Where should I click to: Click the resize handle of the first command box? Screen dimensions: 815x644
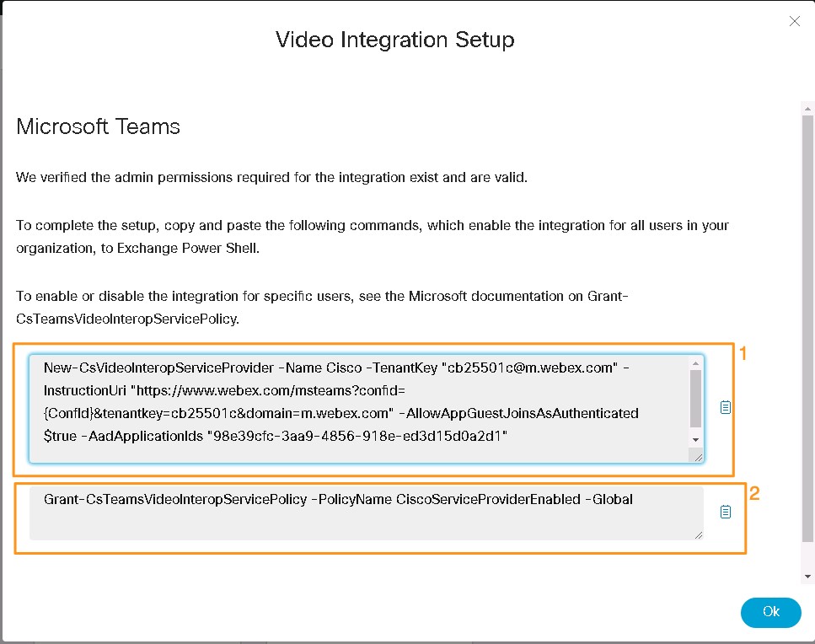click(x=698, y=458)
